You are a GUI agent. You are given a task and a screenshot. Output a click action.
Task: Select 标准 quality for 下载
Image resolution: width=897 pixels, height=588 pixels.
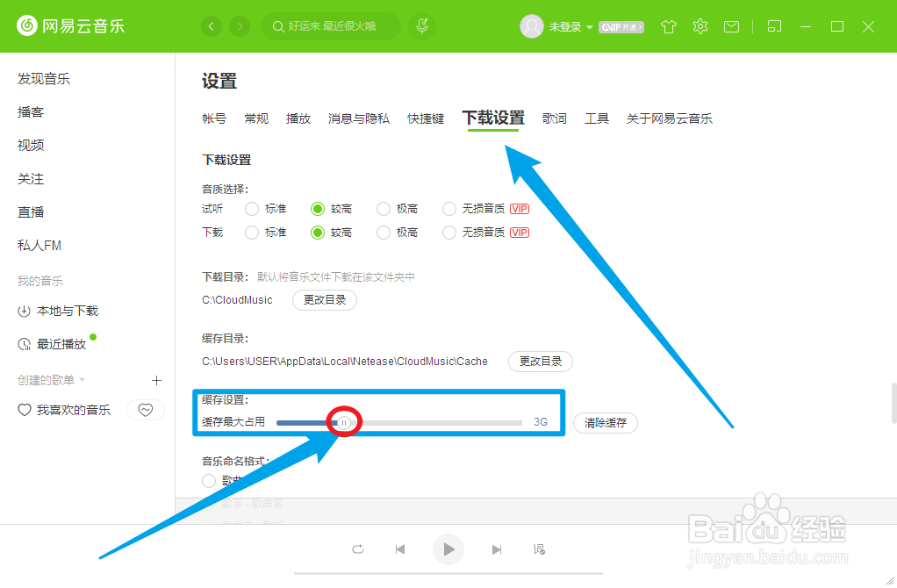(x=252, y=233)
